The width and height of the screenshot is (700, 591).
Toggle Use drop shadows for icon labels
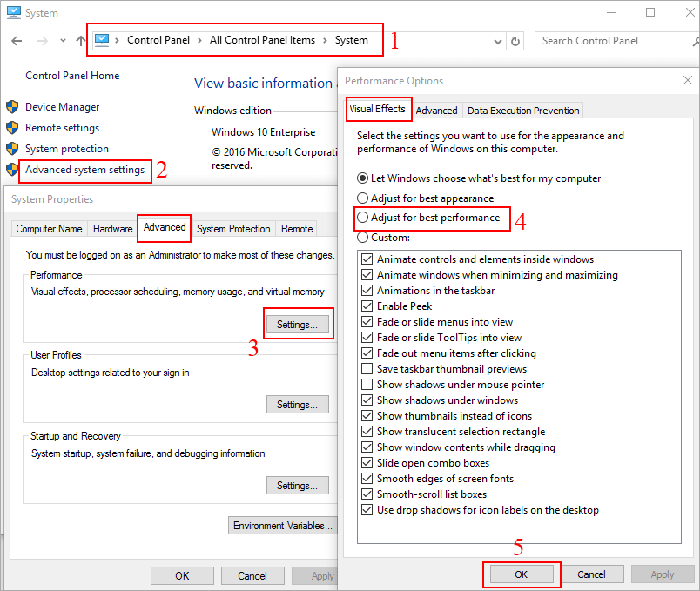[x=481, y=510]
